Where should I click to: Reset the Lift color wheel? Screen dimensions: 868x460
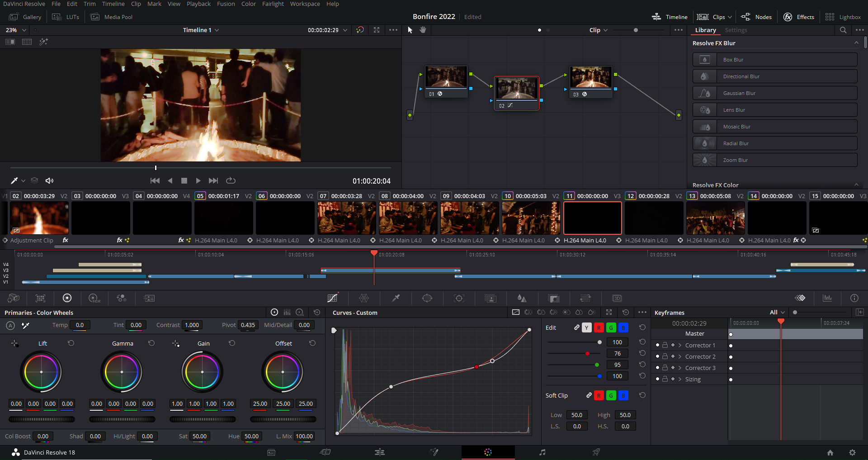(x=71, y=343)
